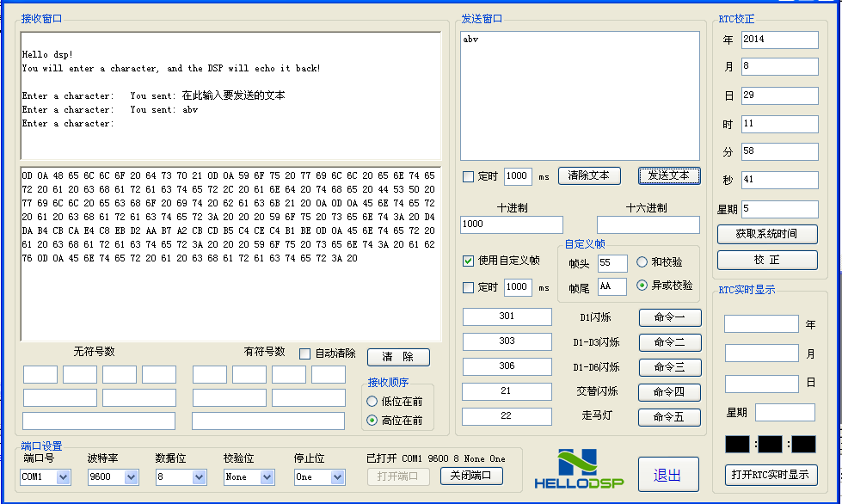Image resolution: width=842 pixels, height=504 pixels.
Task: Click the RTC实时显示 星期 field
Action: coord(785,413)
